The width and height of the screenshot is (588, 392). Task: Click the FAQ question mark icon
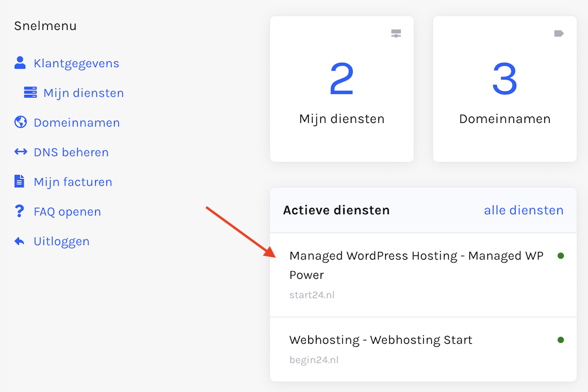pos(19,211)
